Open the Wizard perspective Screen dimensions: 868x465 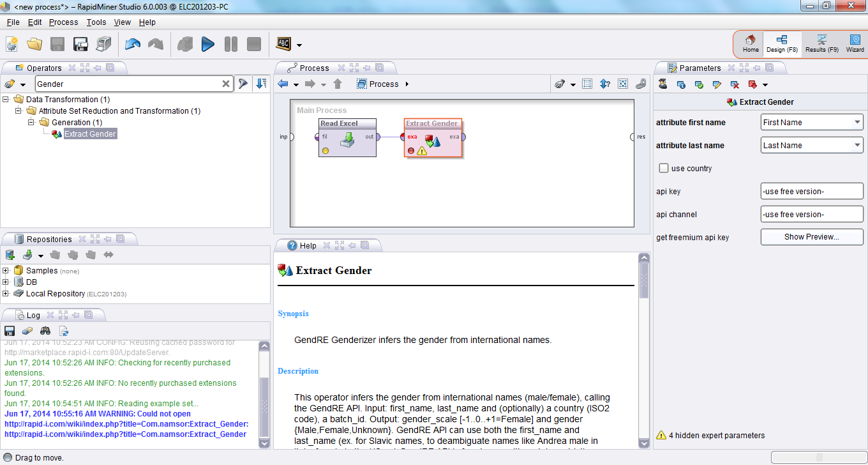855,43
